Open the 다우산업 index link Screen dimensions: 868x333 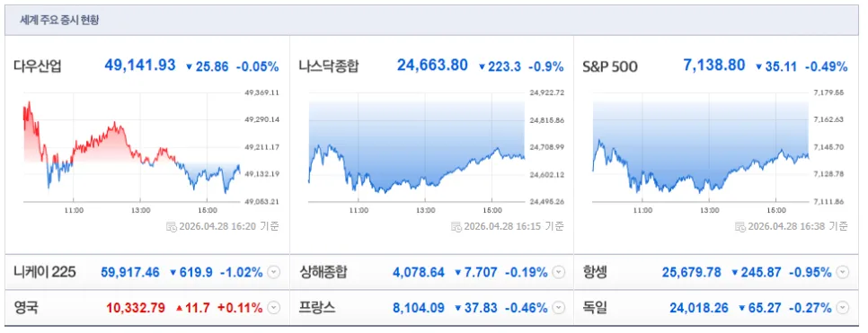pos(38,67)
